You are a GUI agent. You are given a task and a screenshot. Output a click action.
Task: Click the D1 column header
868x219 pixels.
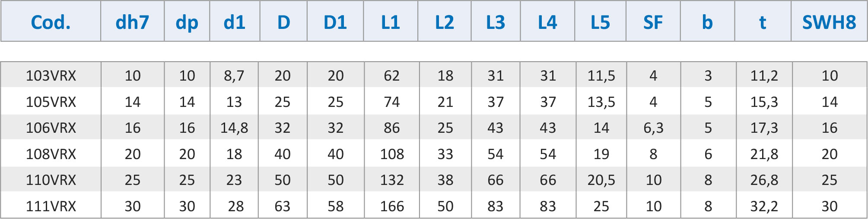tap(335, 22)
